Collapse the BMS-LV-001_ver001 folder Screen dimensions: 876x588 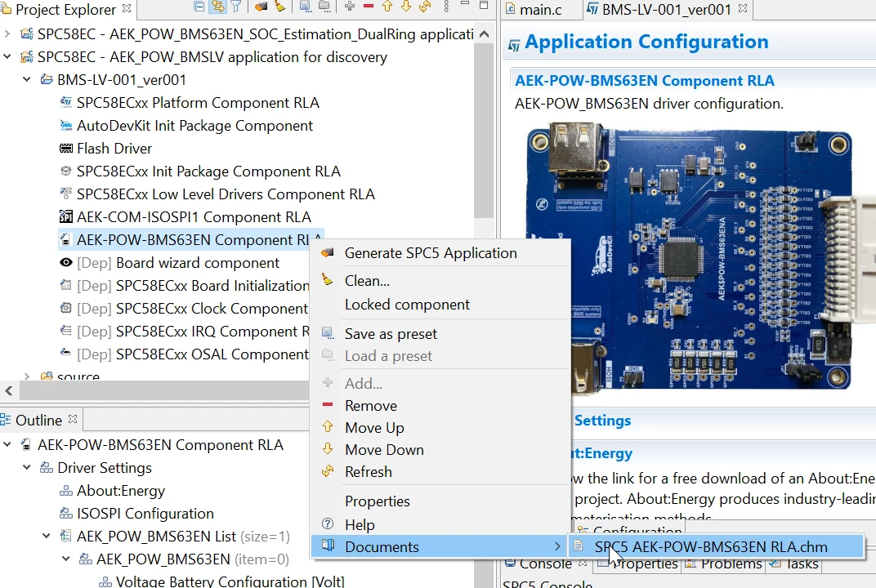27,80
